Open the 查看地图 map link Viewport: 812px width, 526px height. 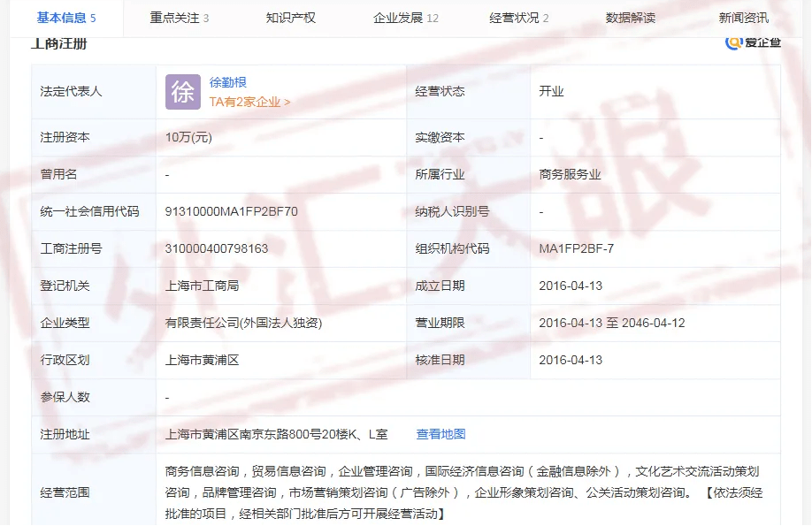click(x=440, y=434)
